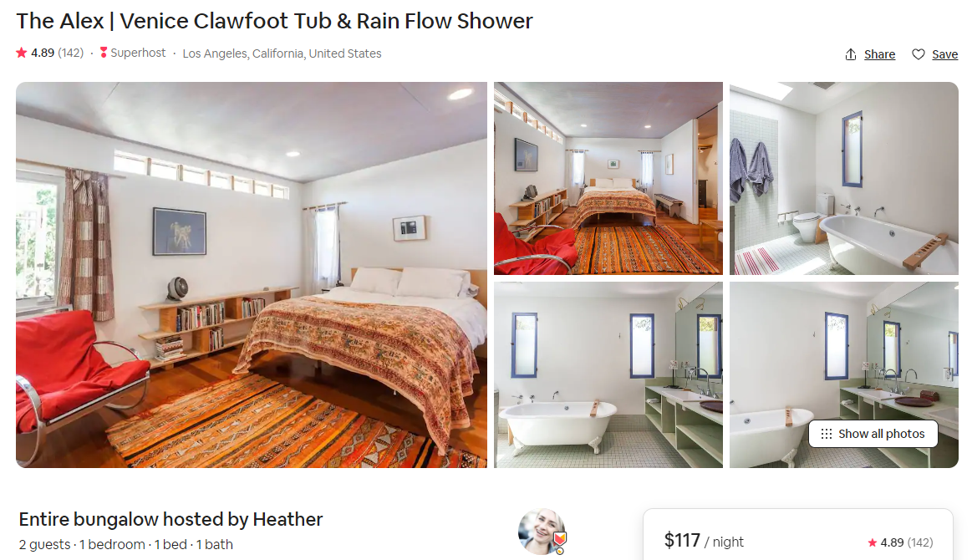Click the reviews count in price card

click(x=920, y=542)
